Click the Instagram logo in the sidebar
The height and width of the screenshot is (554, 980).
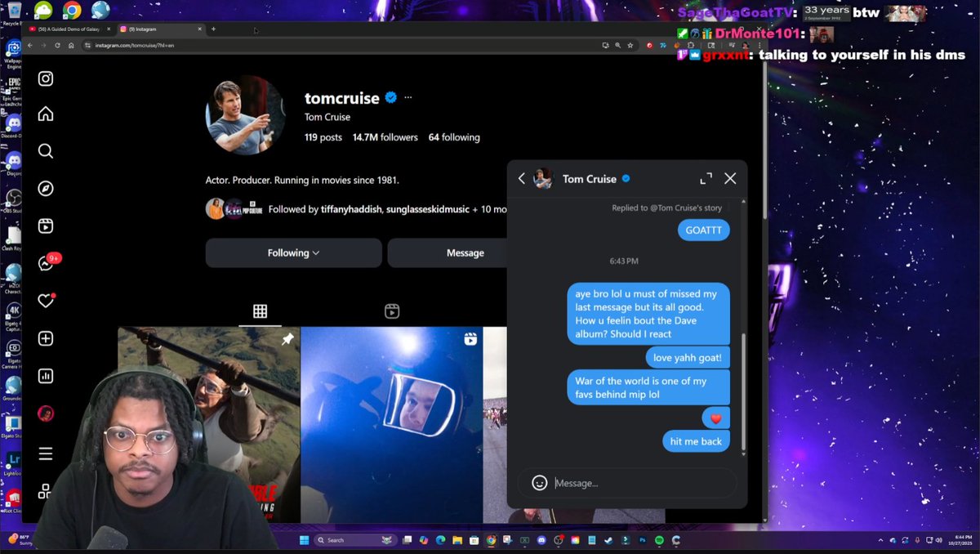(x=46, y=78)
